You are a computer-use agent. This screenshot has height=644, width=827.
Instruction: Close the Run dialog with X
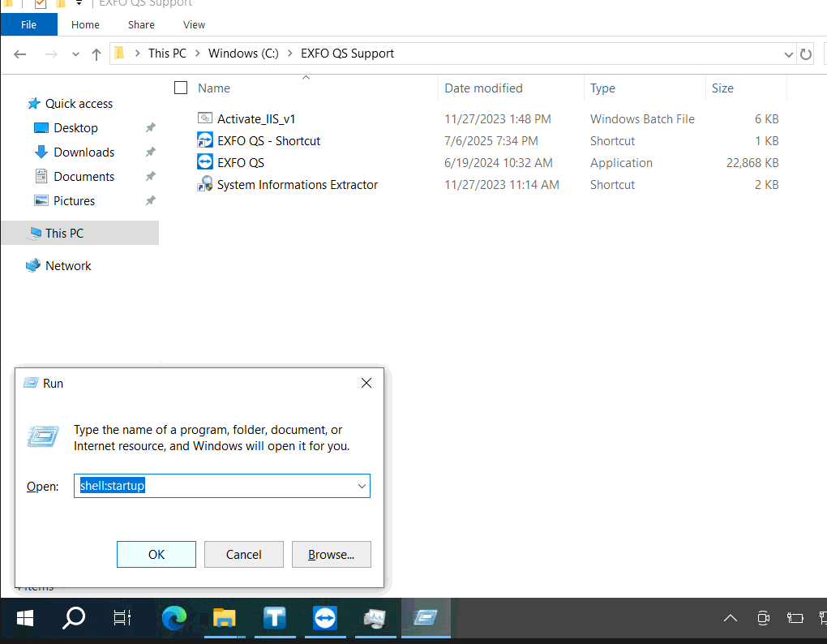366,383
